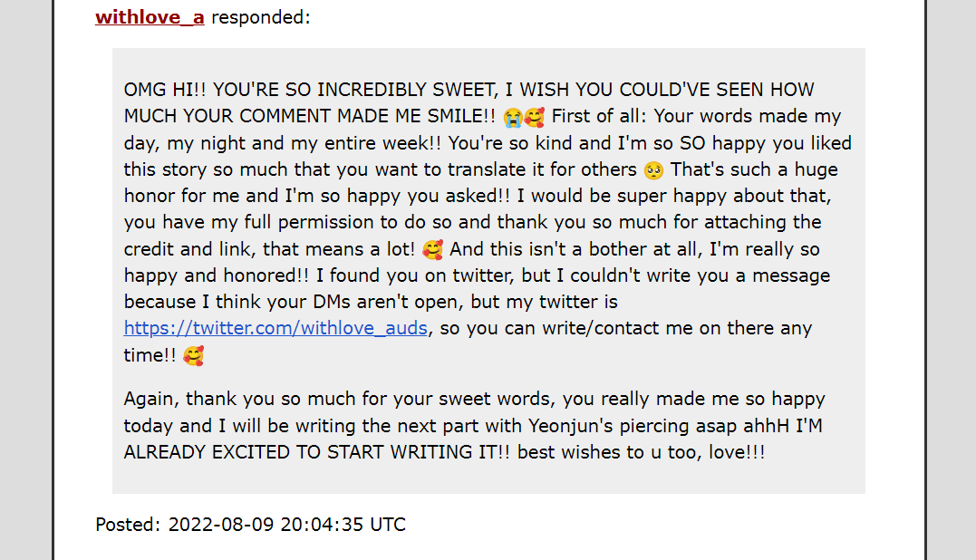Image resolution: width=976 pixels, height=560 pixels.
Task: Open the twitter.com/withlove_auds link
Action: click(275, 328)
